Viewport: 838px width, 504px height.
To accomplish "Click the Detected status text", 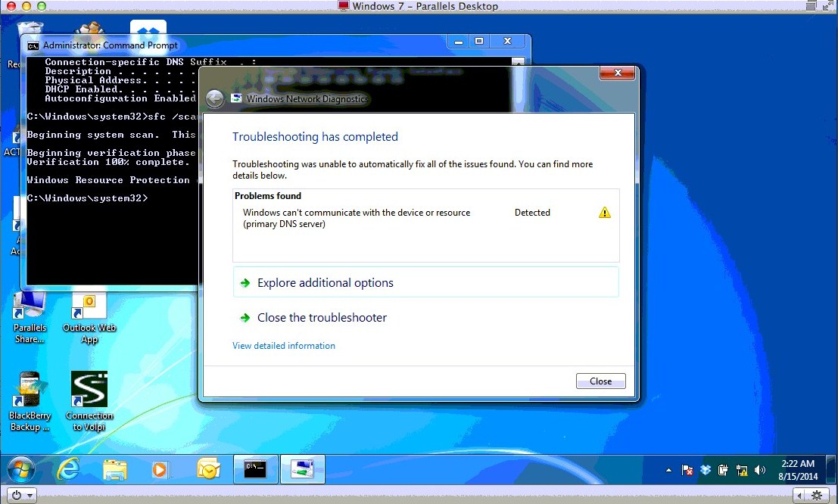I will (532, 213).
